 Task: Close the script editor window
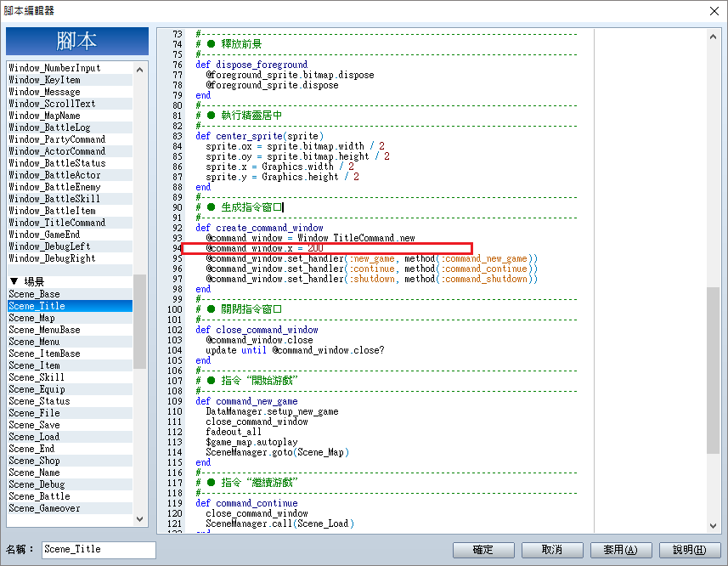click(x=714, y=11)
